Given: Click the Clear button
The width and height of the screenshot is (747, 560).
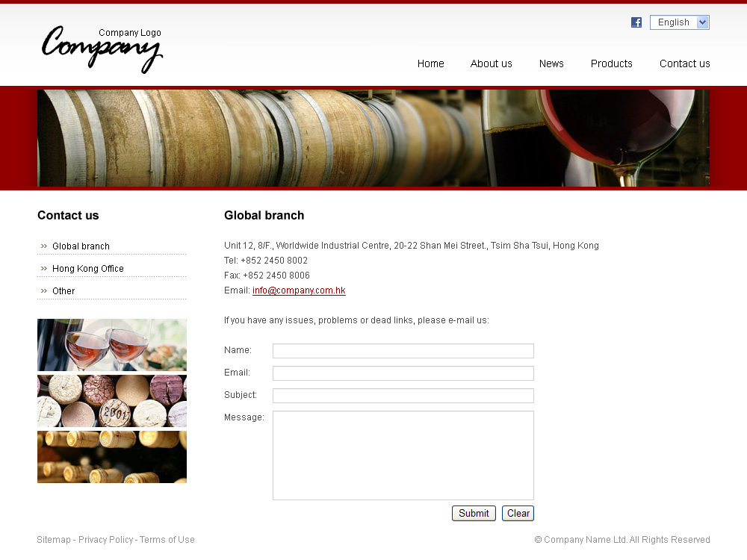Looking at the screenshot, I should [518, 514].
